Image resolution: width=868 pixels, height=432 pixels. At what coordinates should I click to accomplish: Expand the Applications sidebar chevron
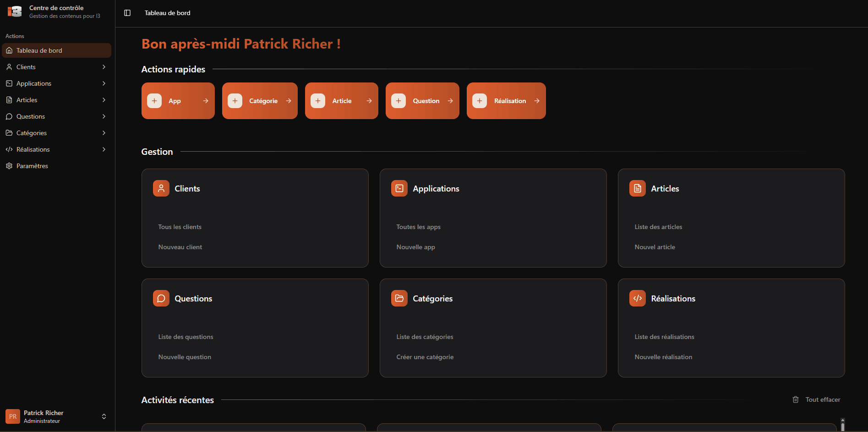coord(104,83)
